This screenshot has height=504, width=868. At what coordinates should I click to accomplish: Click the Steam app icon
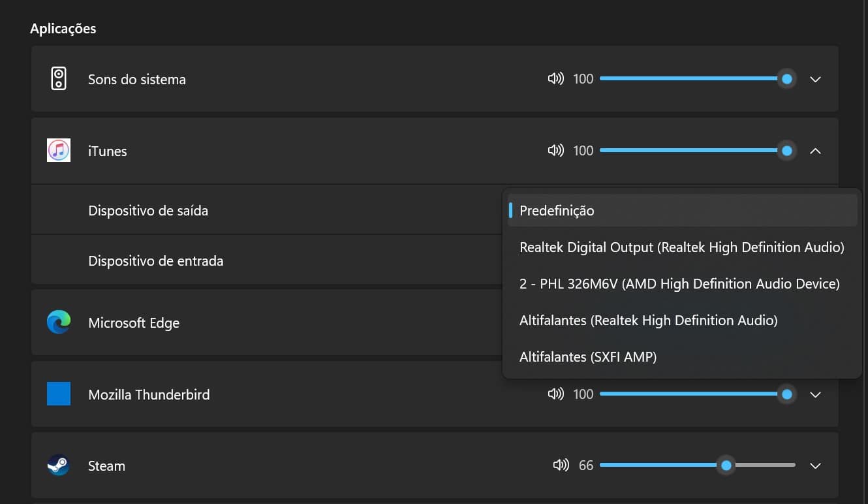59,465
